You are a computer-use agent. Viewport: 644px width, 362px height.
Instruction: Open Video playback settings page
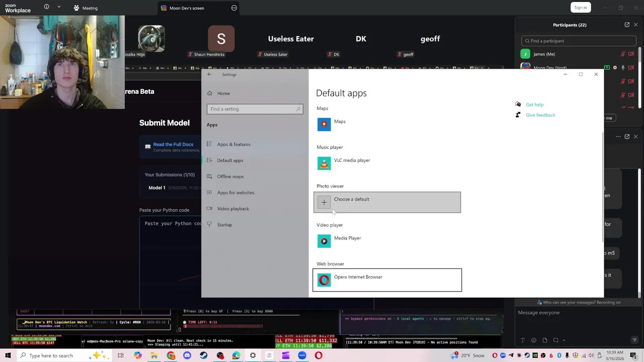pos(233,209)
